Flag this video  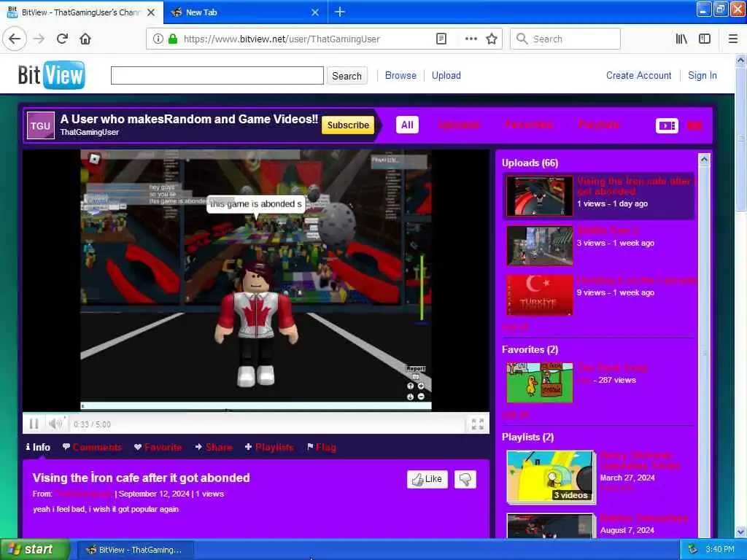tap(322, 447)
